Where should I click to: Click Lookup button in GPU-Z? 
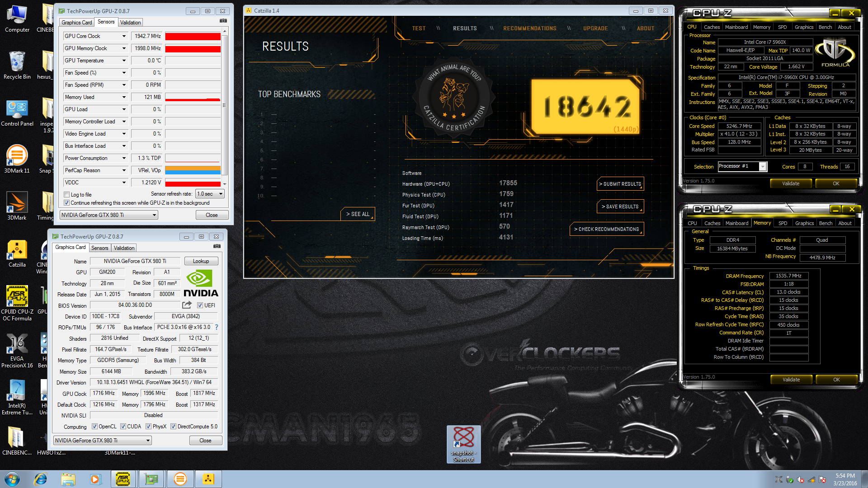[x=201, y=261]
